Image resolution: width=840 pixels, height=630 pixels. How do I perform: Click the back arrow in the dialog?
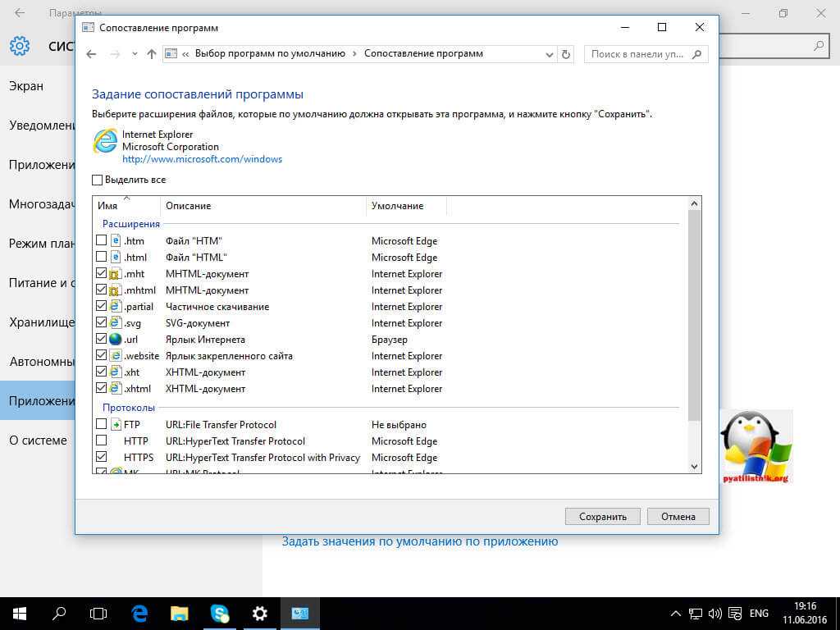pyautogui.click(x=92, y=54)
